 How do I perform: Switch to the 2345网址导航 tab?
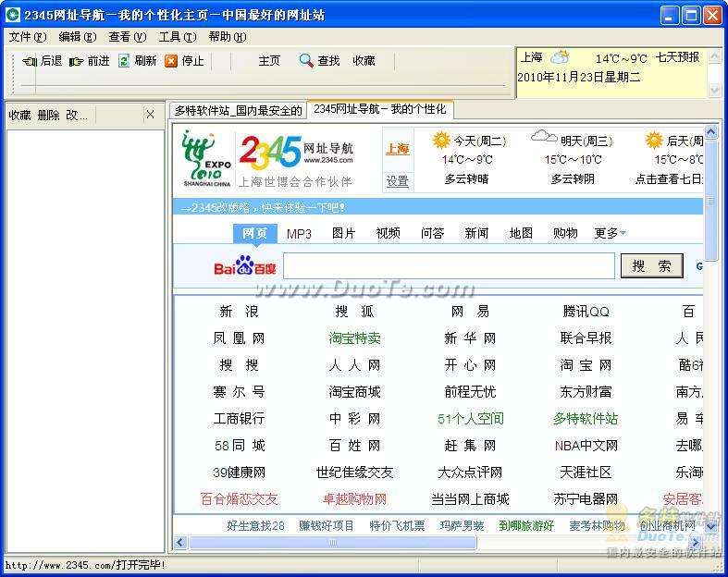point(380,109)
